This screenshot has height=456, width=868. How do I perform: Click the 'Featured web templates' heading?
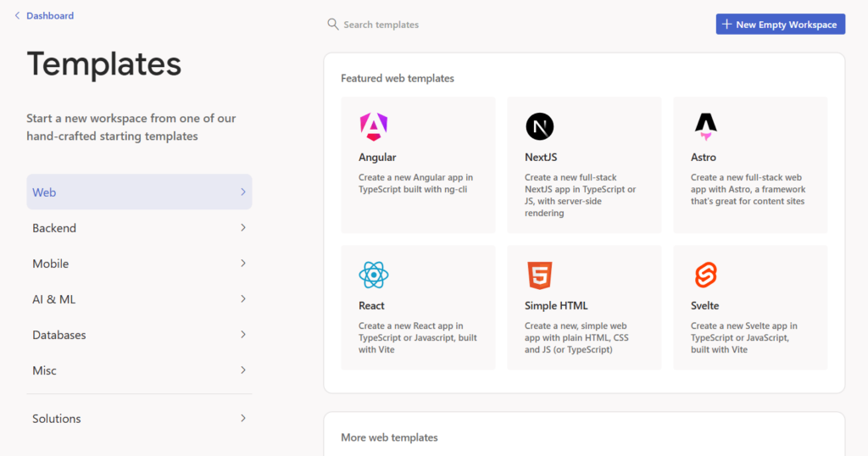[x=398, y=78]
